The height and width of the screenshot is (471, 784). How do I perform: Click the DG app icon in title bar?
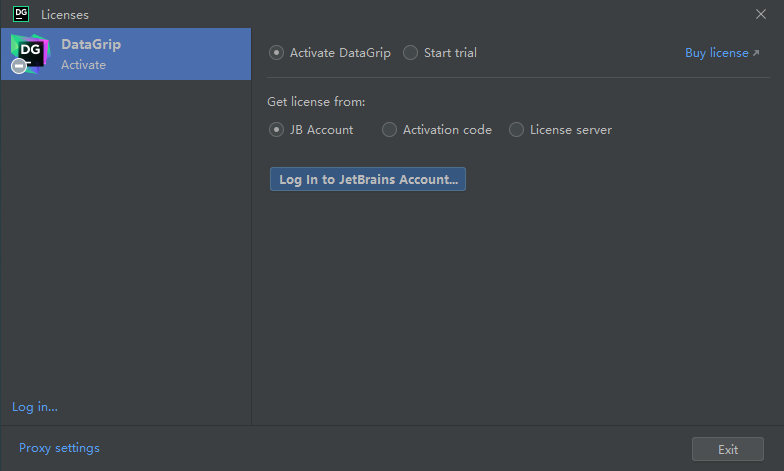click(20, 14)
